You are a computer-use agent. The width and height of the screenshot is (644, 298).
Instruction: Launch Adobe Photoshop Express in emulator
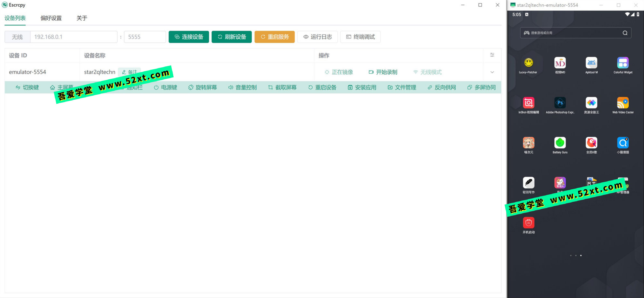click(x=560, y=105)
